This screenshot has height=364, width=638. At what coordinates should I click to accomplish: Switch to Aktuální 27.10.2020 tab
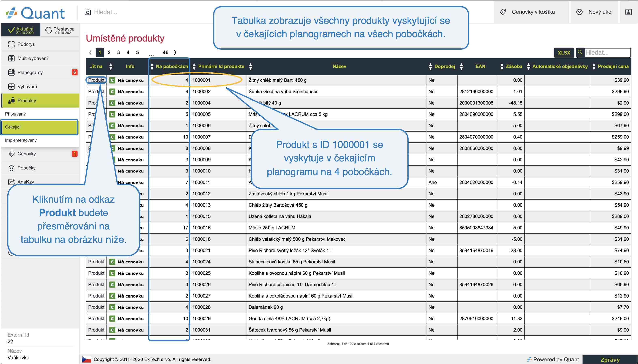pos(21,30)
